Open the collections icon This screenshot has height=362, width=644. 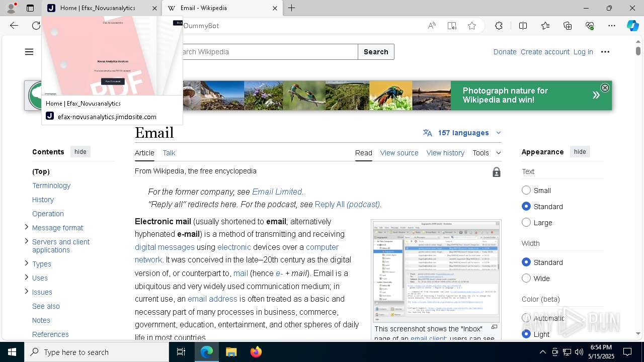[x=568, y=26]
